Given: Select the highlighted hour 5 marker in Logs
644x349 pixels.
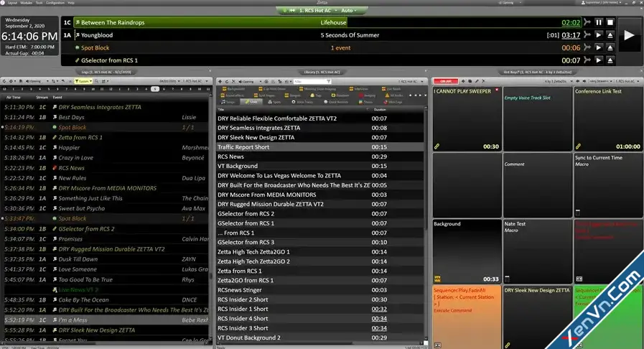Looking at the screenshot, I should (155, 89).
